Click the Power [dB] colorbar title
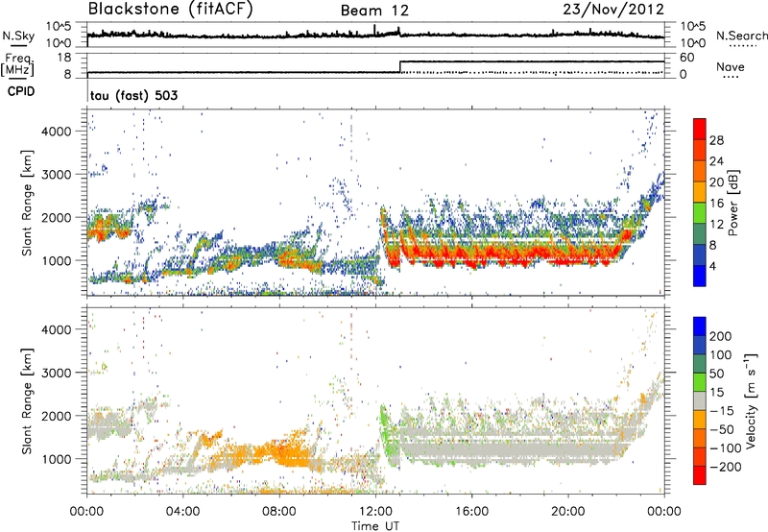 732,203
